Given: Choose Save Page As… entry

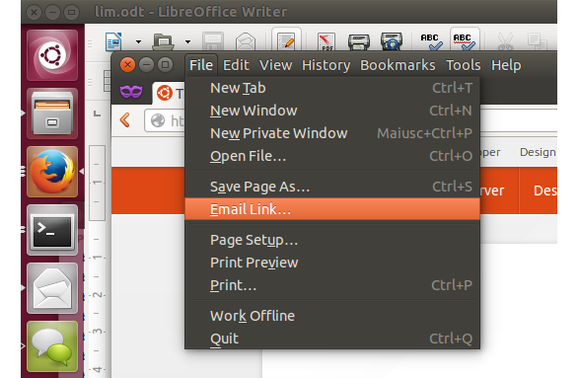Looking at the screenshot, I should [332, 186].
